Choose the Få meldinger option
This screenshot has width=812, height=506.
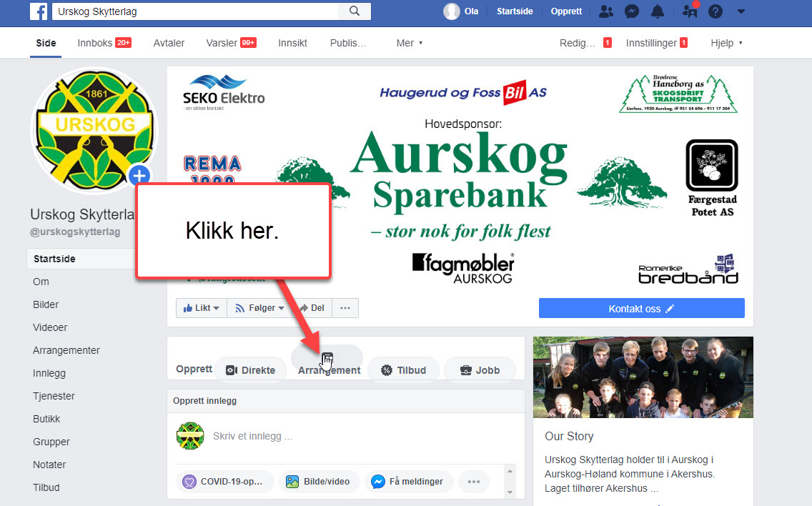pyautogui.click(x=409, y=482)
